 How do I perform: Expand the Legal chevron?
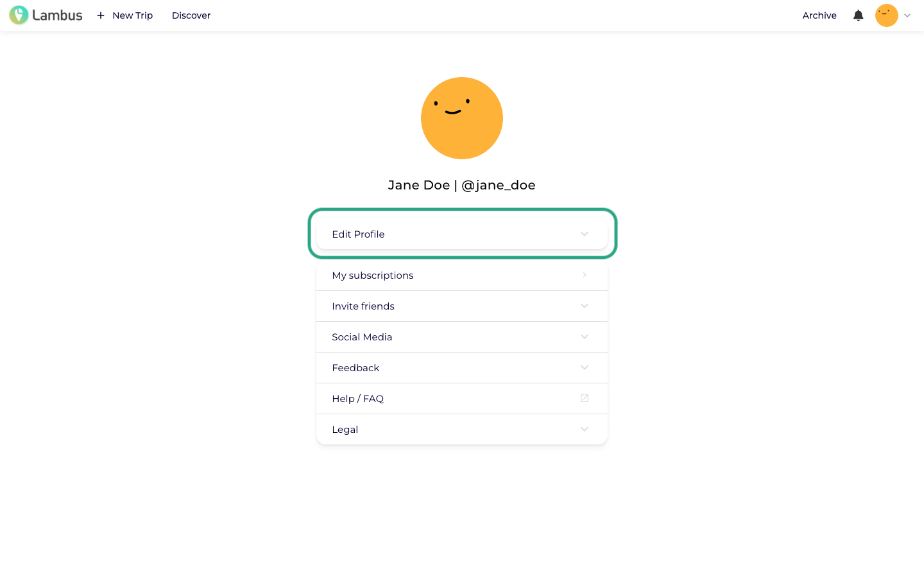pos(584,429)
